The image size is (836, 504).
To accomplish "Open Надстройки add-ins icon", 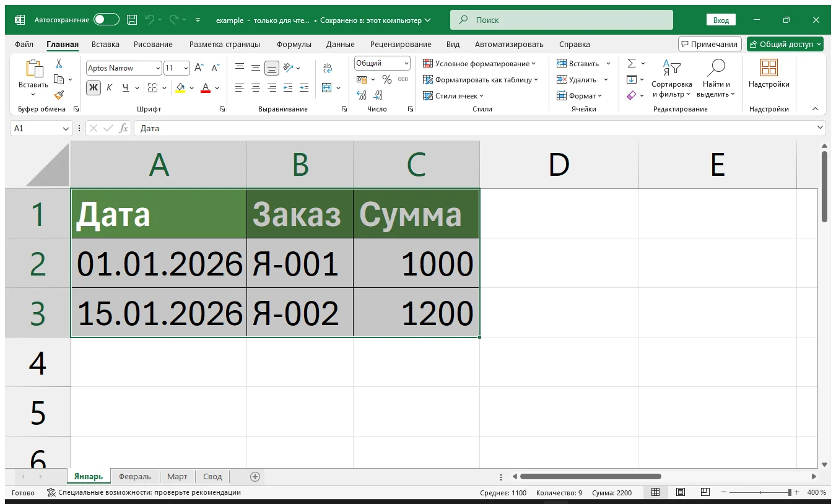I will pos(769,68).
